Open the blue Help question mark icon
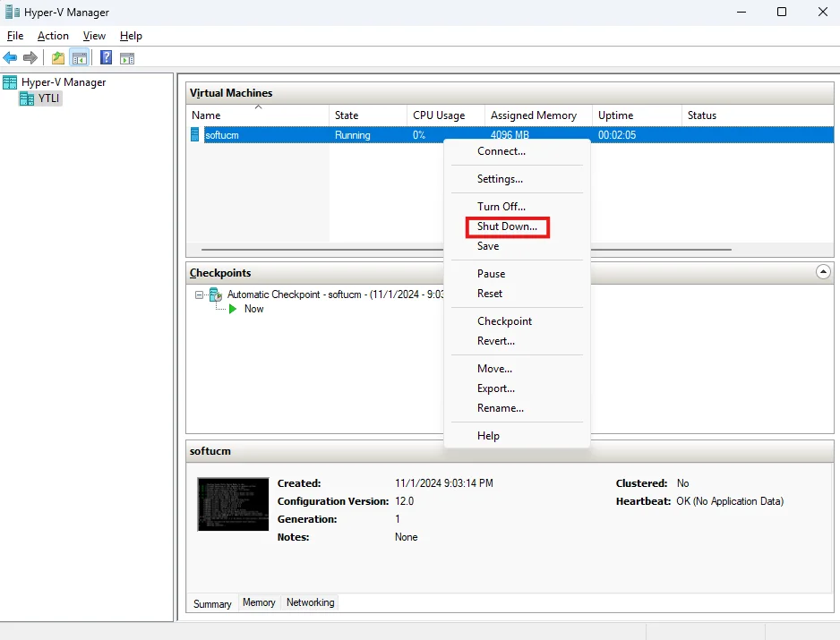This screenshot has height=640, width=840. pyautogui.click(x=106, y=57)
